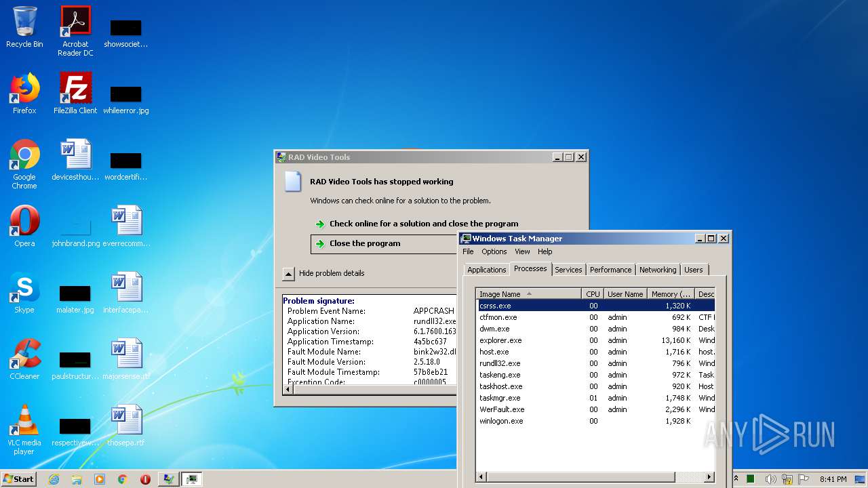Click Opera icon in taskbar
Image resolution: width=868 pixels, height=488 pixels.
(145, 479)
